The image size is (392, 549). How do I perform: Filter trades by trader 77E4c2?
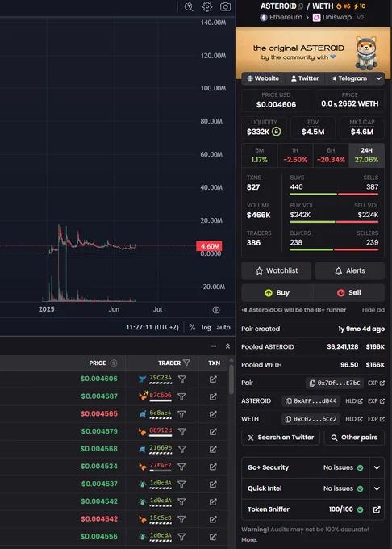pos(182,467)
